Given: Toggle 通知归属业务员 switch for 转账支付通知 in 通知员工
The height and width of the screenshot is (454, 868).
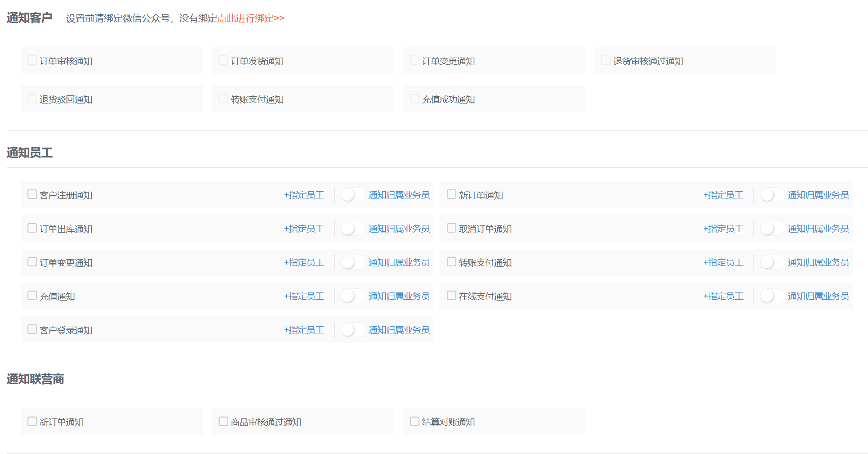Looking at the screenshot, I should click(x=772, y=262).
